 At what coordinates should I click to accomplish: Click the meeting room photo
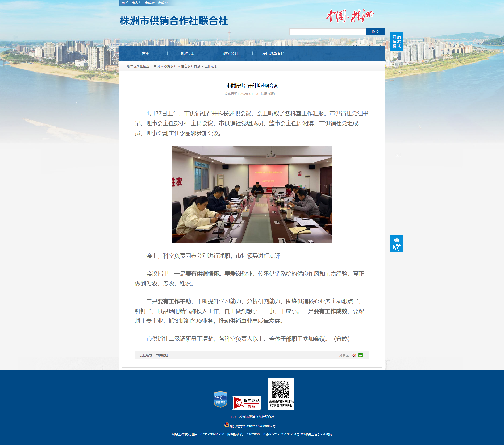(252, 194)
